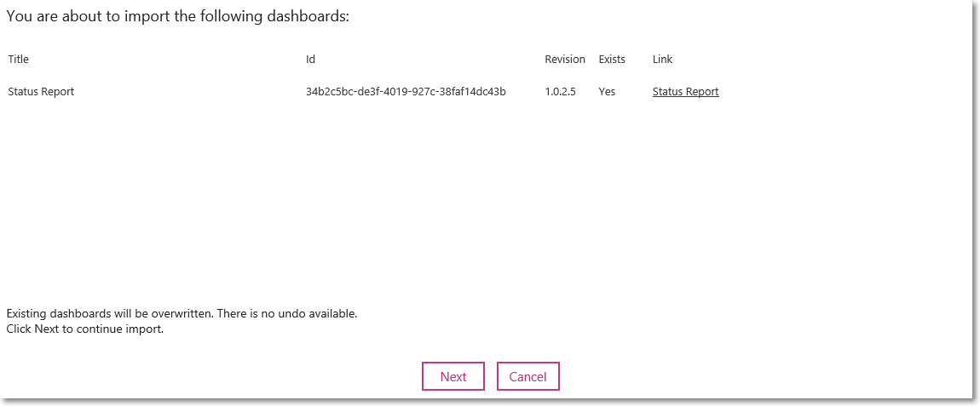Click the word 'import' in the bottom instruction
Screen dimensions: 980x406
click(x=147, y=329)
